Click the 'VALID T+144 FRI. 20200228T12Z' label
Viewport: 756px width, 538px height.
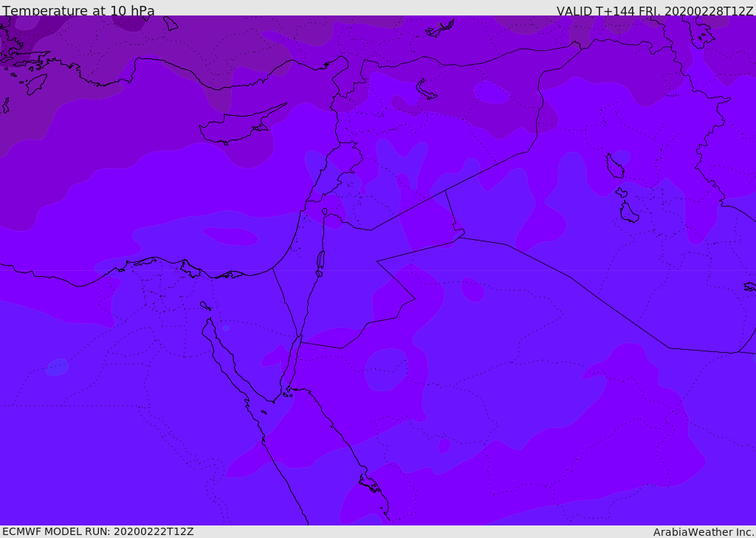655,11
